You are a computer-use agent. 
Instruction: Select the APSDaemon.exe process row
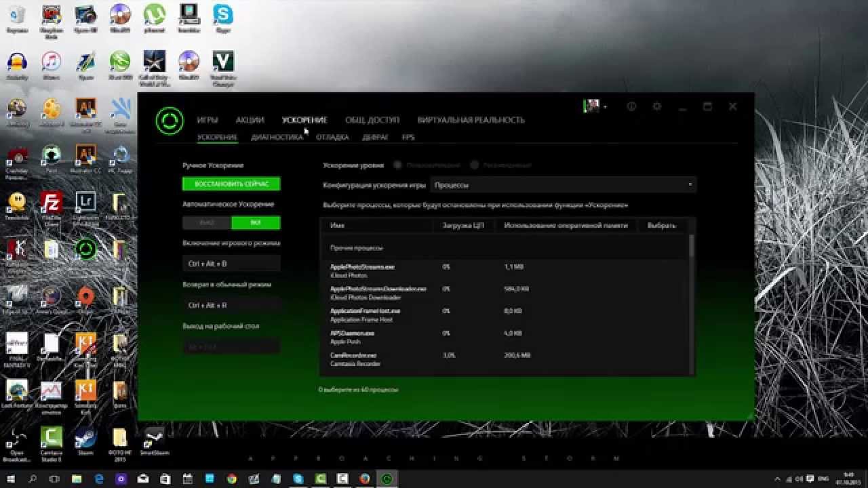tap(504, 338)
